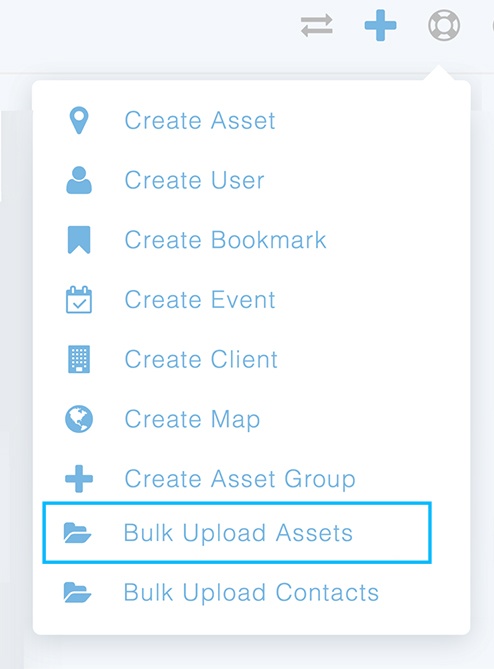The width and height of the screenshot is (494, 669).
Task: Click the person icon beside Create User
Action: pyautogui.click(x=79, y=180)
